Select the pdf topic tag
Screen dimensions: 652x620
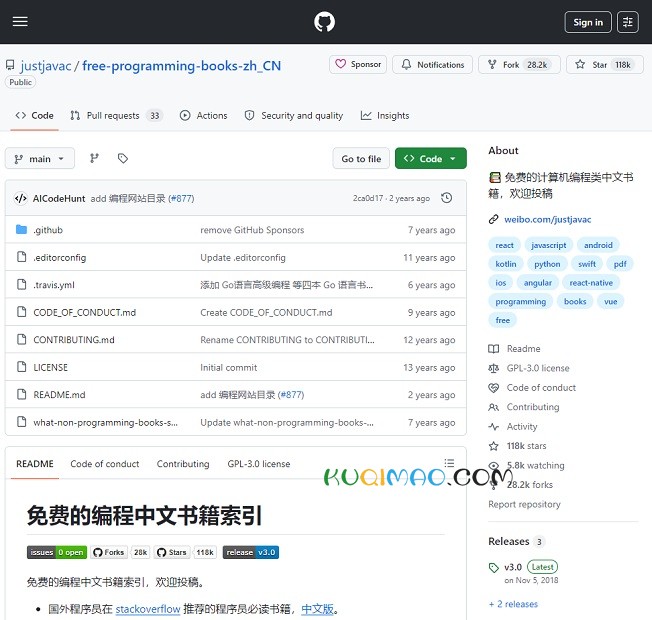620,264
